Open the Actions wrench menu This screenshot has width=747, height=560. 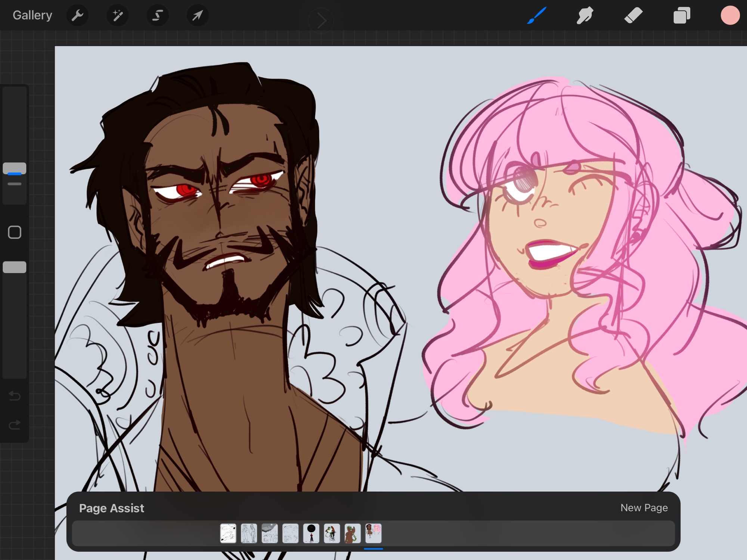coord(77,16)
